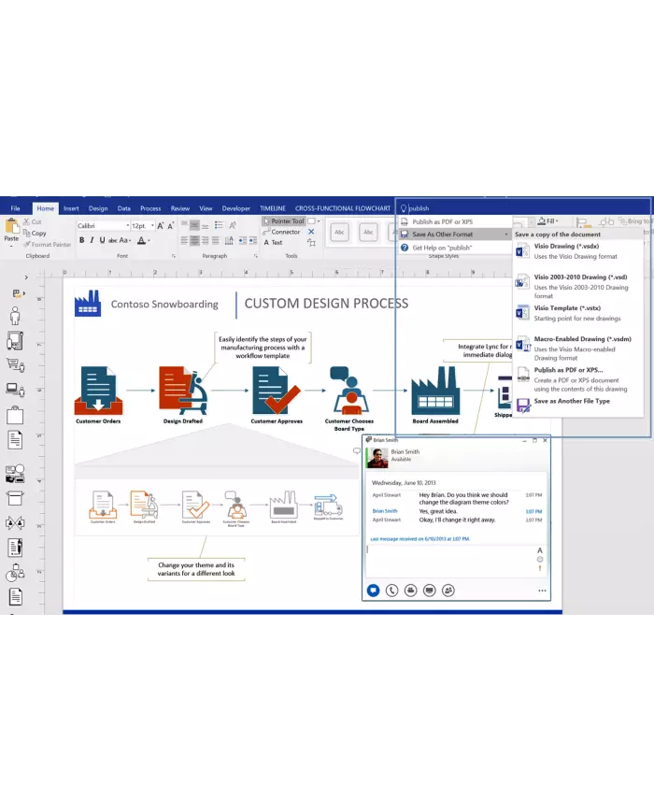The width and height of the screenshot is (654, 812).
Task: Select Visio Drawing (*.vsdx) format
Action: click(578, 251)
